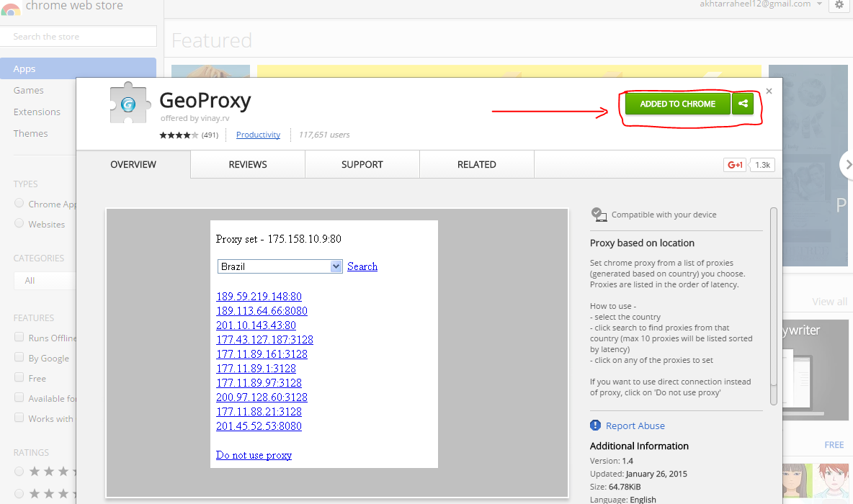Click the 1.3k plus-one count
This screenshot has width=853, height=504.
(762, 165)
